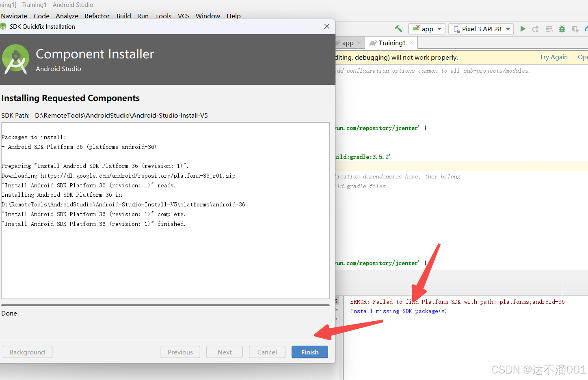The width and height of the screenshot is (588, 380).
Task: Click the Done status label
Action: point(9,313)
